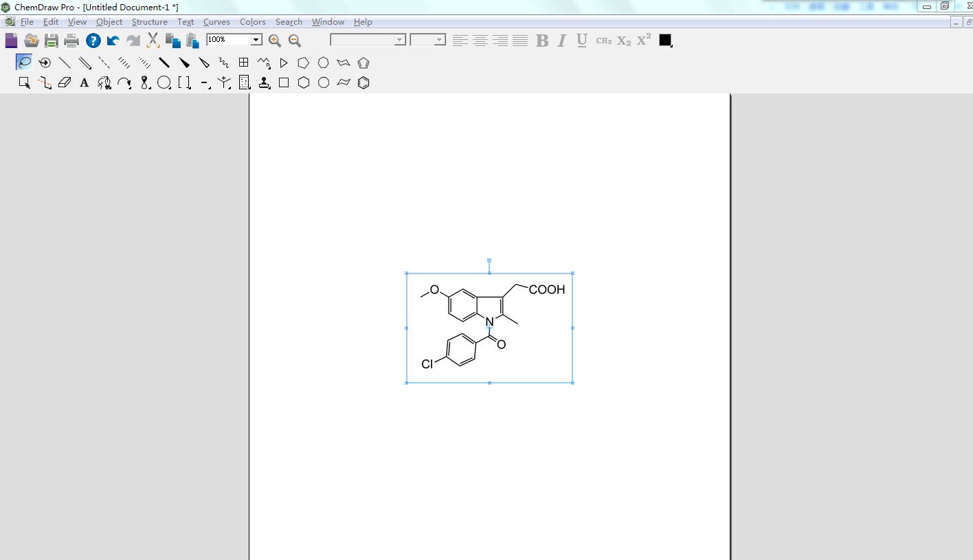The width and height of the screenshot is (973, 560).
Task: Click the COOH label in the molecule
Action: click(x=547, y=290)
